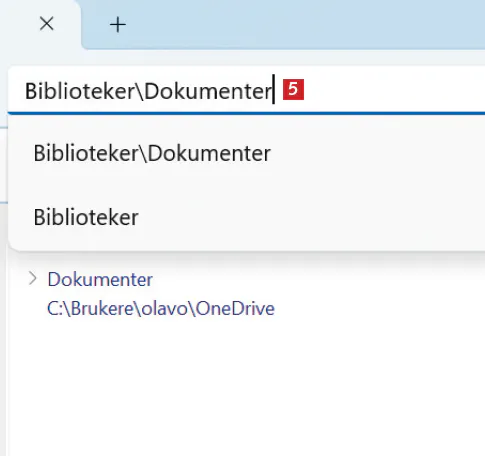
Task: Click the red 5 badge in address bar
Action: (293, 89)
